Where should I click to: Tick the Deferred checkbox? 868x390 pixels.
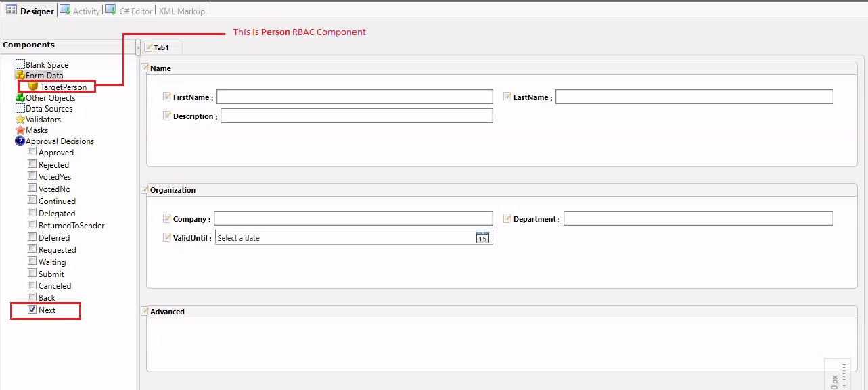point(32,237)
